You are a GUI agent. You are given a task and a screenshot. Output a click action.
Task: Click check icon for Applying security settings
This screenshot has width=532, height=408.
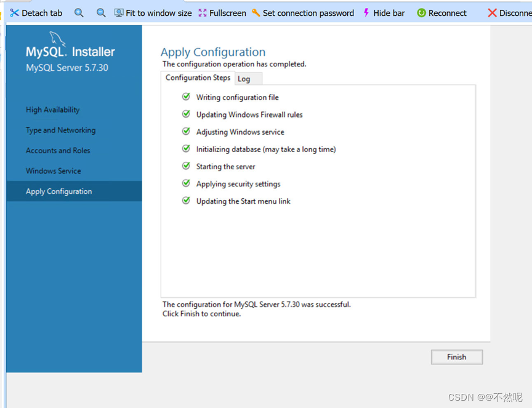[x=186, y=183]
